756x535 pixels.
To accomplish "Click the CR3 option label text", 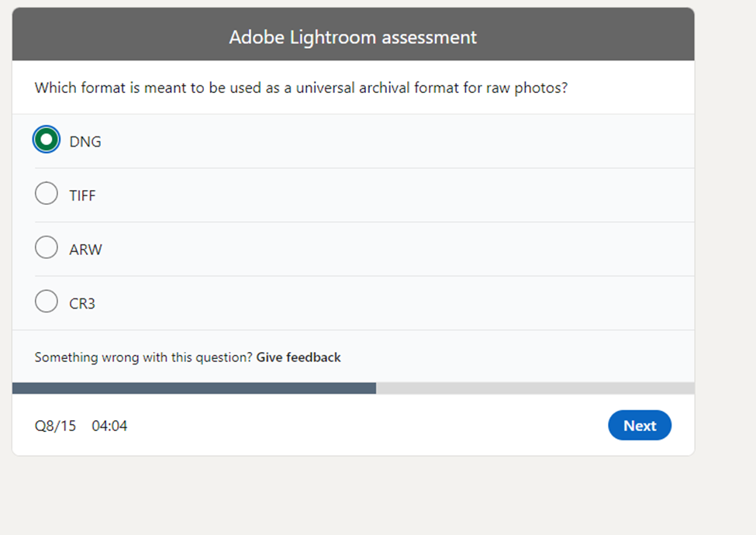I will pos(81,302).
